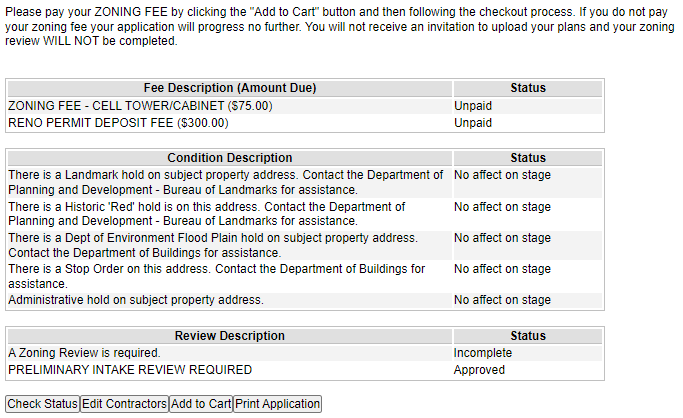Click the Unpaid status of zoning fee

[x=473, y=106]
